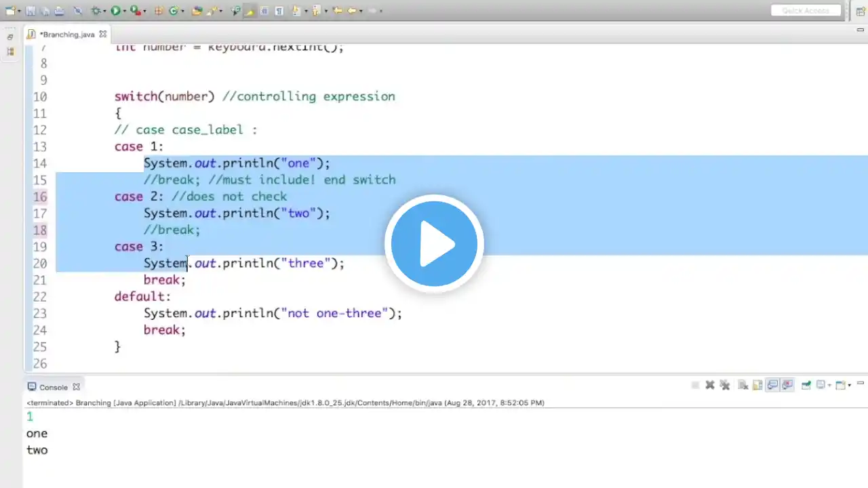This screenshot has height=488, width=868.
Task: Click the Open Type toolbar icon
Action: click(x=197, y=11)
